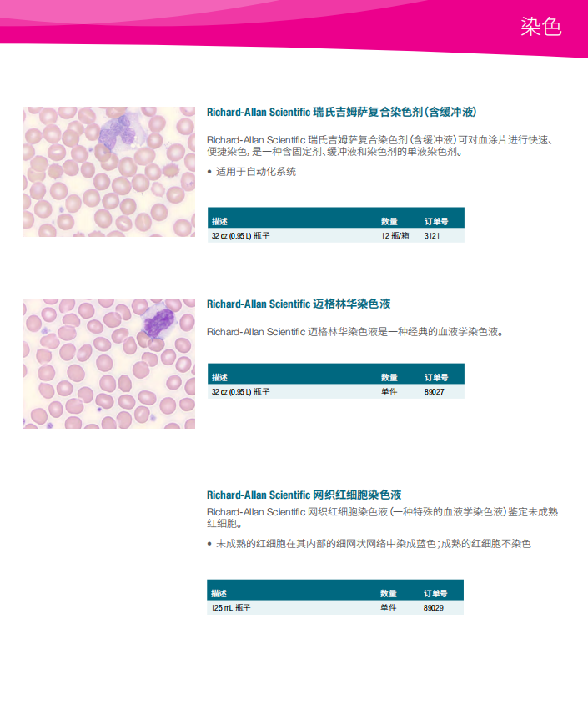Screen dimensions: 588x719
Task: Click the "数量" header above "12 瓶/箱"
Action: tap(389, 221)
